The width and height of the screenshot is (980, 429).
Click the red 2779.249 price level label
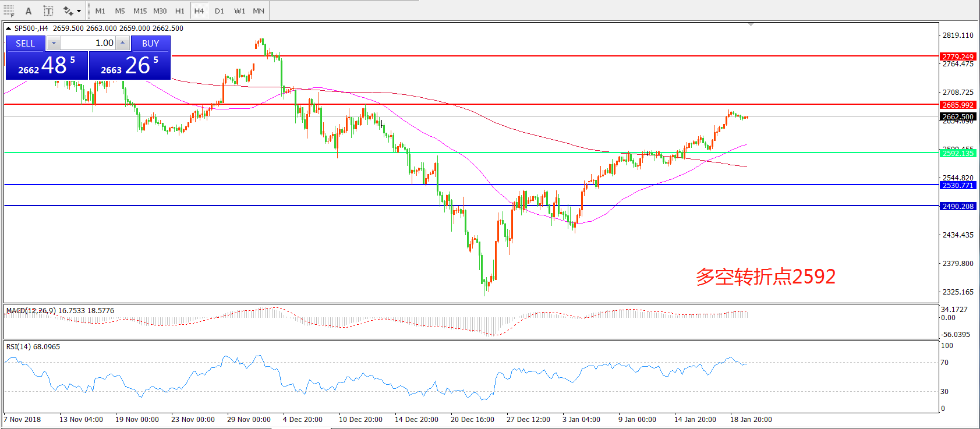click(x=958, y=56)
